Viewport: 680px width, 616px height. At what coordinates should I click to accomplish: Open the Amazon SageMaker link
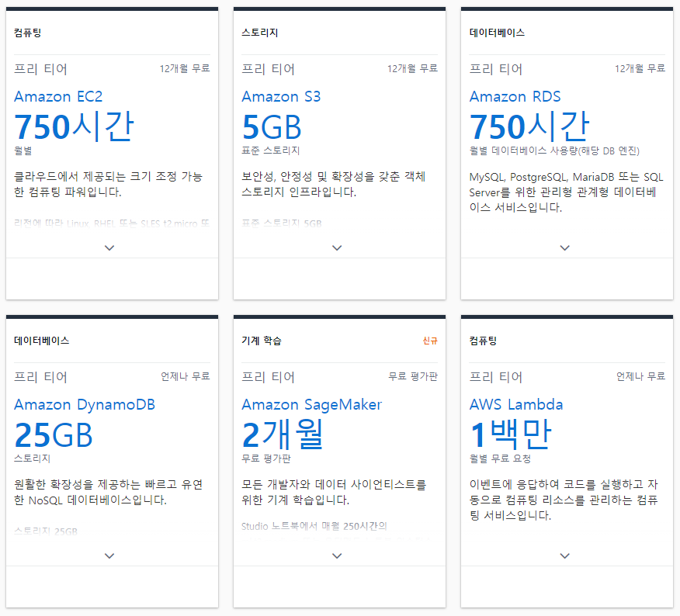pyautogui.click(x=312, y=404)
